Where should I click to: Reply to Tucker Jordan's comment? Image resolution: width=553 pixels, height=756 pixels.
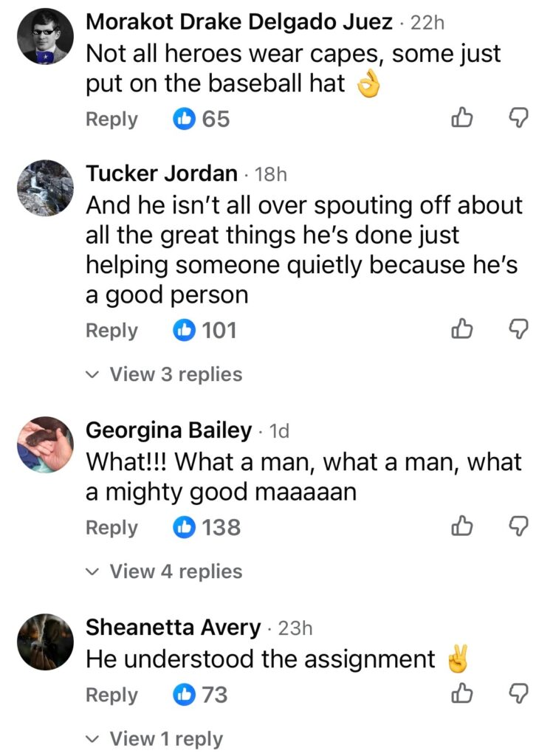pos(111,331)
